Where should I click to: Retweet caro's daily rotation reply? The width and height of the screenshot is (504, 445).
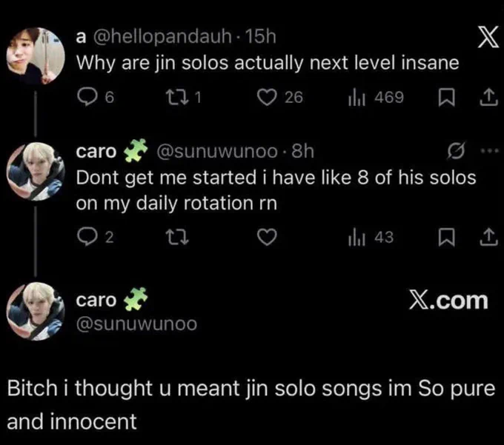(177, 238)
